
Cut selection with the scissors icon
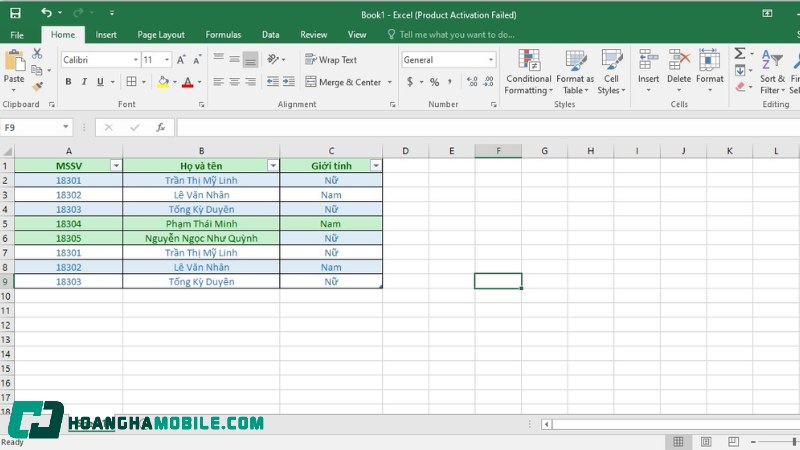(37, 54)
